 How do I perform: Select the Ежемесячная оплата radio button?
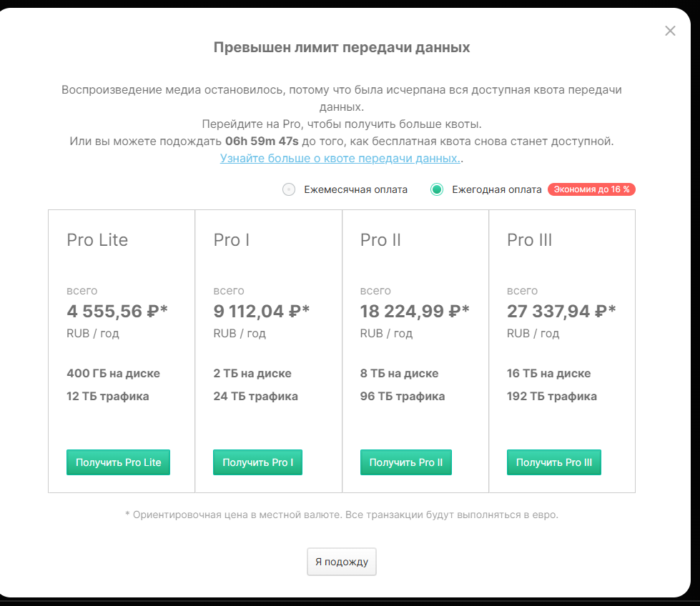click(289, 189)
